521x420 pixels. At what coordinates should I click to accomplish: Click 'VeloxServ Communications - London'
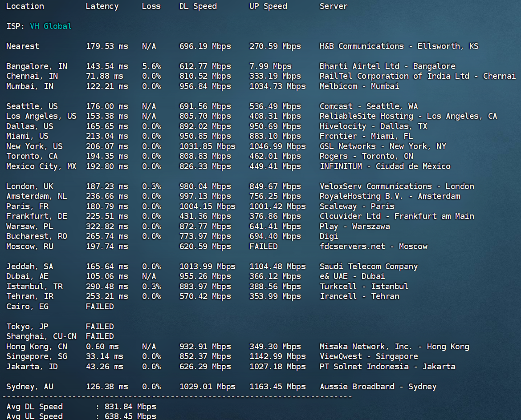[397, 186]
